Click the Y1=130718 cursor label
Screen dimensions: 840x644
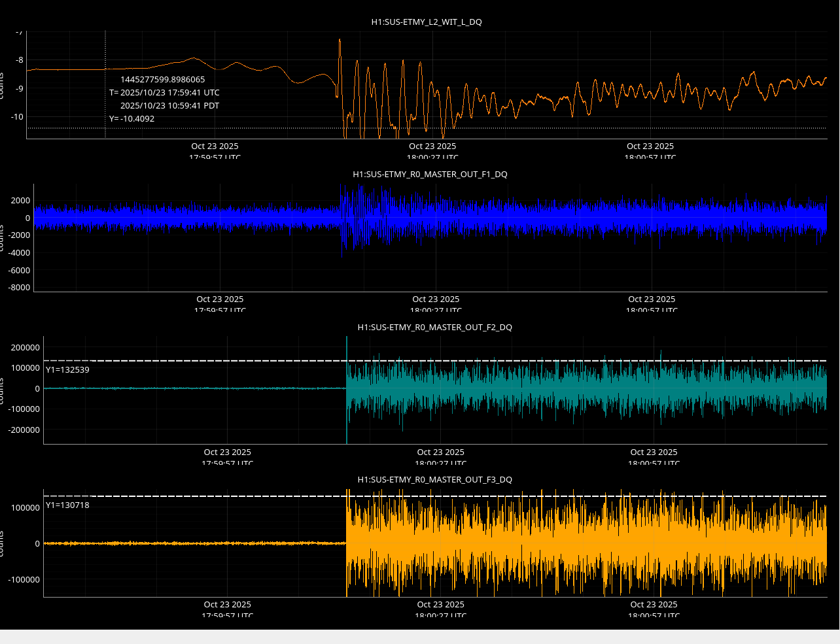tap(67, 505)
